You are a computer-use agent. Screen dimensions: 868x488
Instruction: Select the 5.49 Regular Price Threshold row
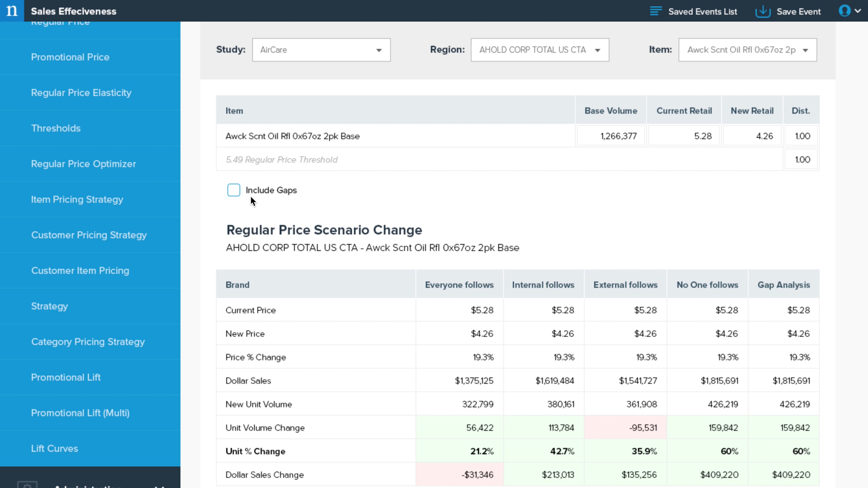[282, 159]
